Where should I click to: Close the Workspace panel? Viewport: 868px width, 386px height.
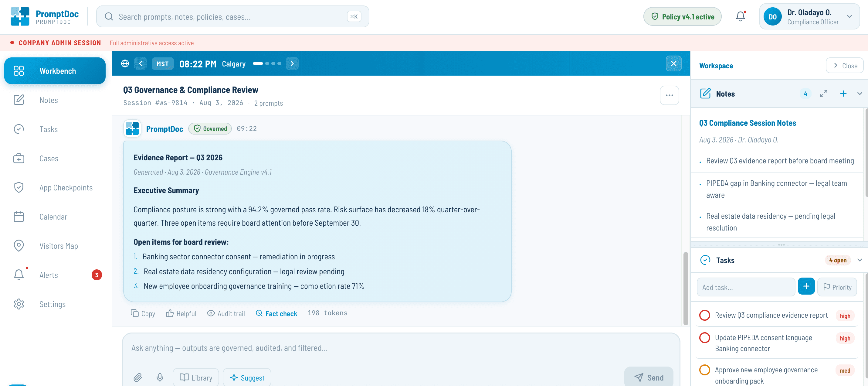pyautogui.click(x=844, y=65)
